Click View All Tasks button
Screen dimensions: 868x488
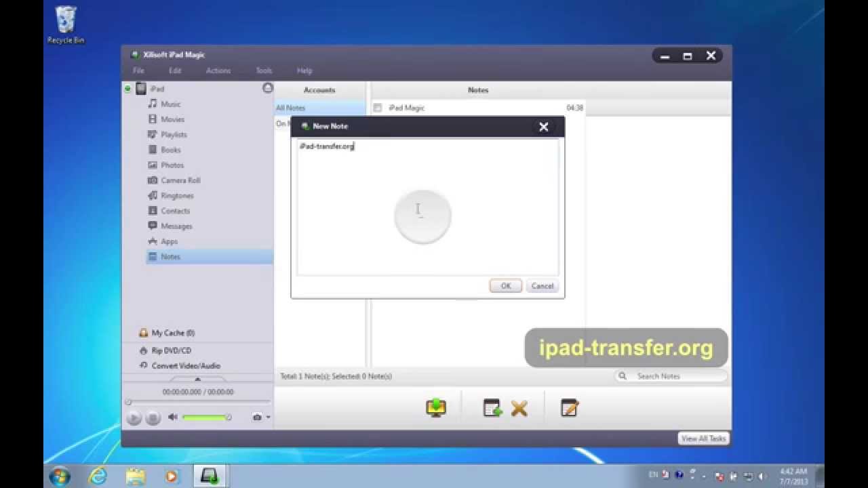coord(703,439)
